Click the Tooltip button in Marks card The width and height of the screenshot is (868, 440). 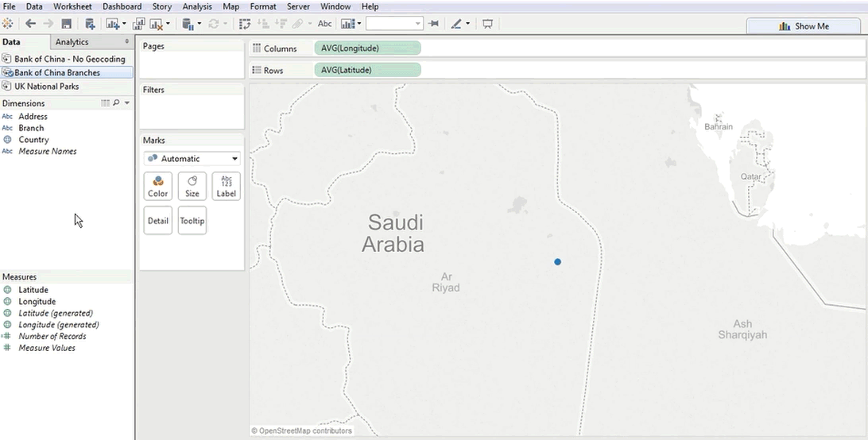(x=192, y=221)
